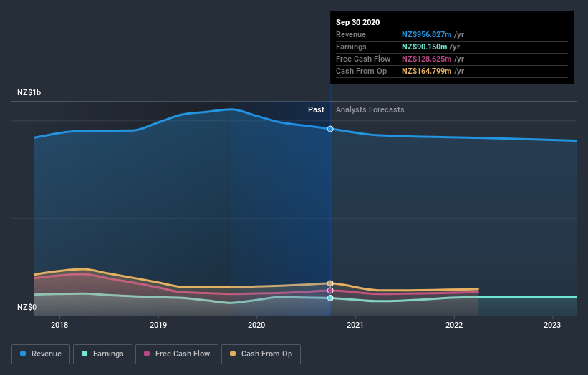Image resolution: width=588 pixels, height=375 pixels.
Task: Toggle the Cash From Op legend button
Action: (x=261, y=354)
